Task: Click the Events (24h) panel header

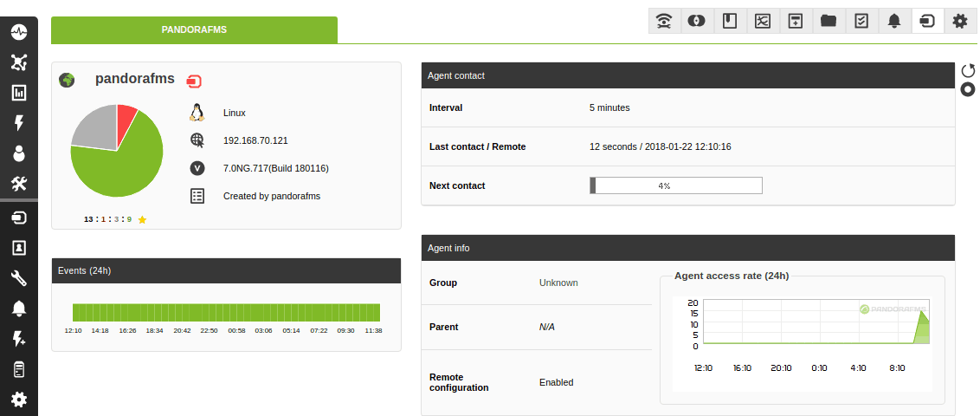Action: tap(226, 271)
